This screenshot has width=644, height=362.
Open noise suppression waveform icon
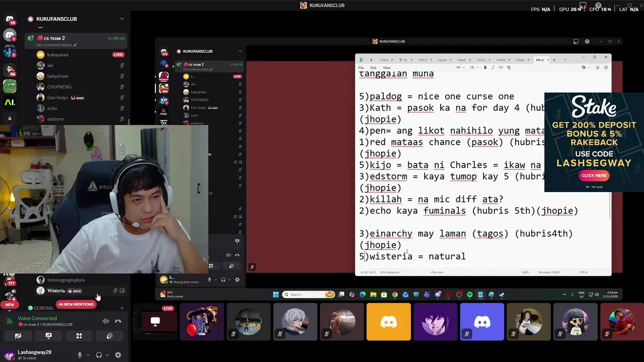tap(106, 321)
